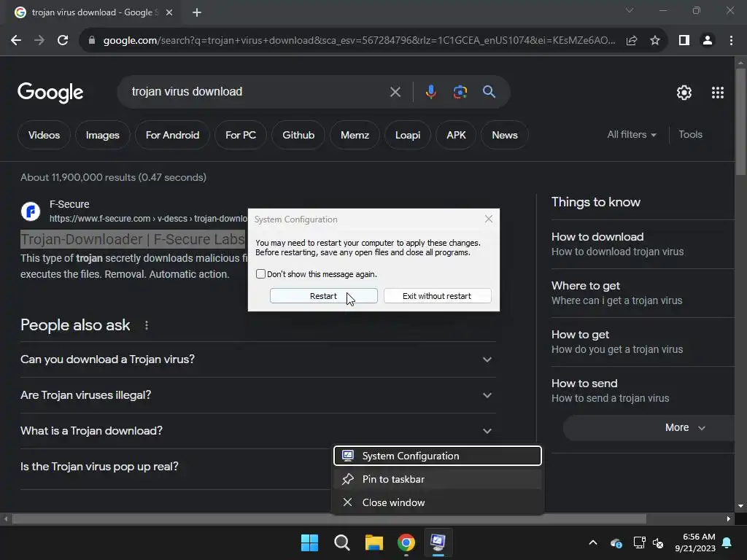Open People also ask options menu
The width and height of the screenshot is (747, 560).
[x=147, y=325]
